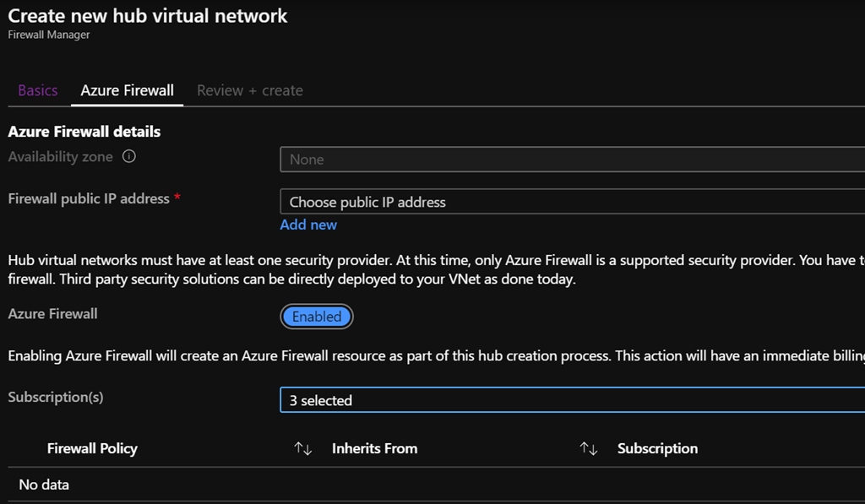Click the No data table row
865x504 pixels.
(44, 485)
